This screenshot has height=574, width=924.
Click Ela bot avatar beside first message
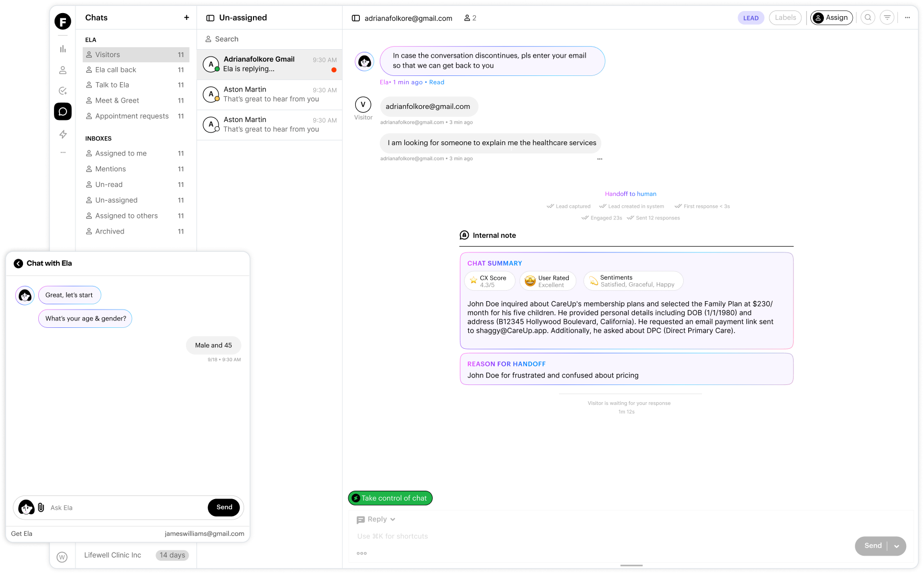pos(365,62)
